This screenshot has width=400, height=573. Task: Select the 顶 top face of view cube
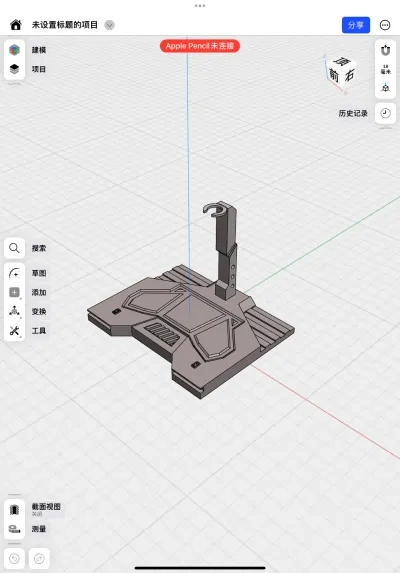pos(343,62)
